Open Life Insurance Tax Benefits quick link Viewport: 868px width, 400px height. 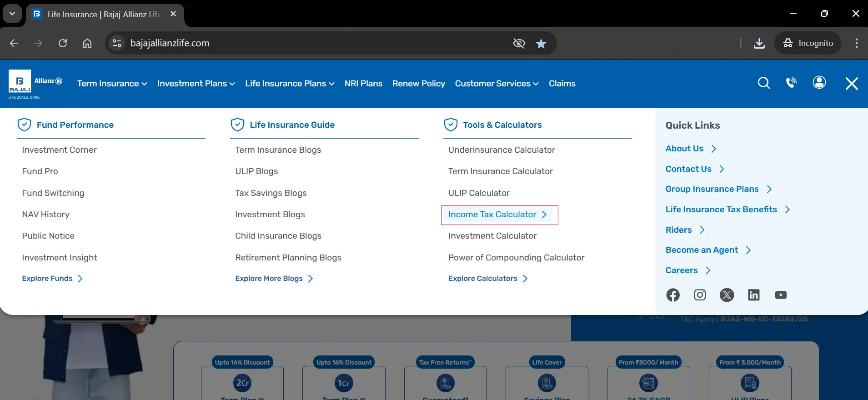728,210
